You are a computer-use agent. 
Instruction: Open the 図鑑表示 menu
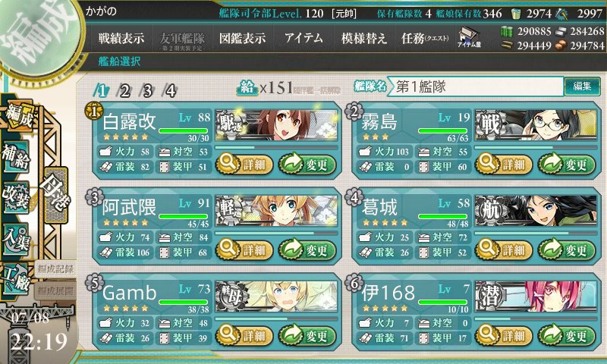click(242, 38)
